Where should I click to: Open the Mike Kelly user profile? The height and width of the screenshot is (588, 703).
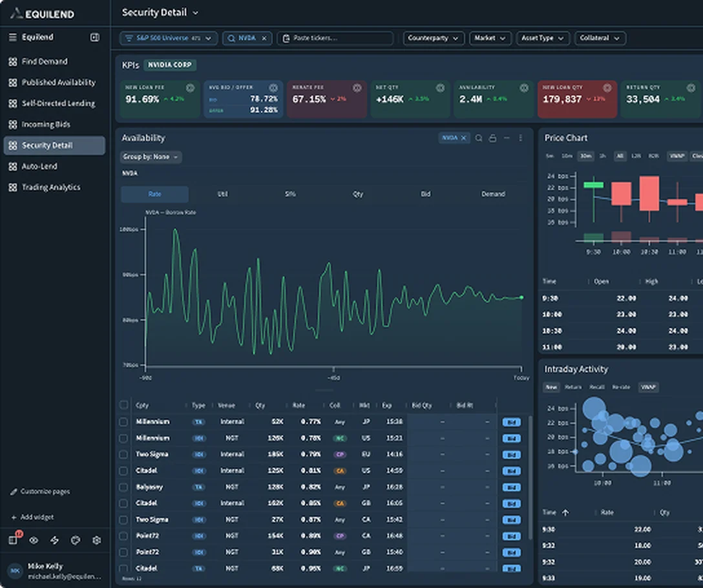click(54, 571)
